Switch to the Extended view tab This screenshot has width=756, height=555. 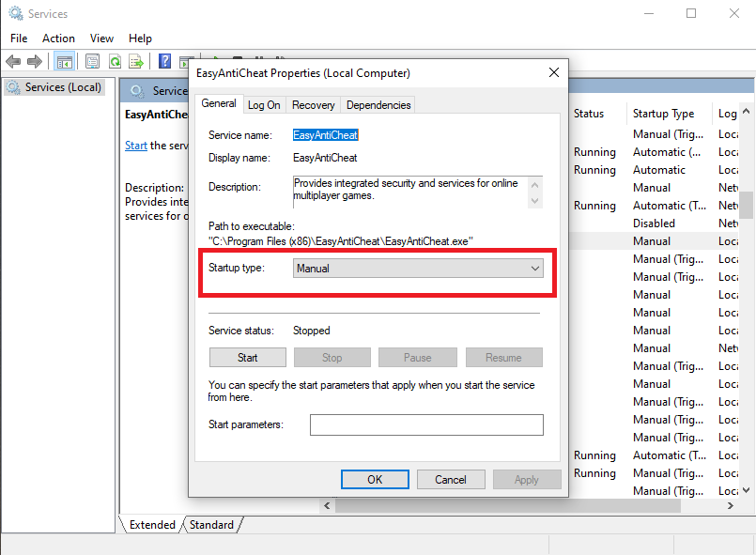coord(152,525)
